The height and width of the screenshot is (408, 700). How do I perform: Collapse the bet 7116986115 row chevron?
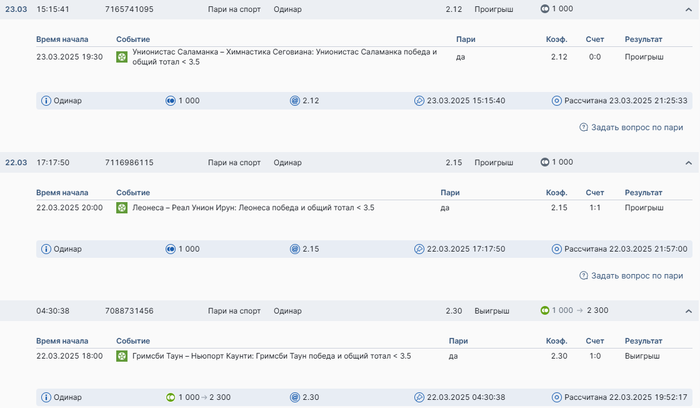coord(688,162)
